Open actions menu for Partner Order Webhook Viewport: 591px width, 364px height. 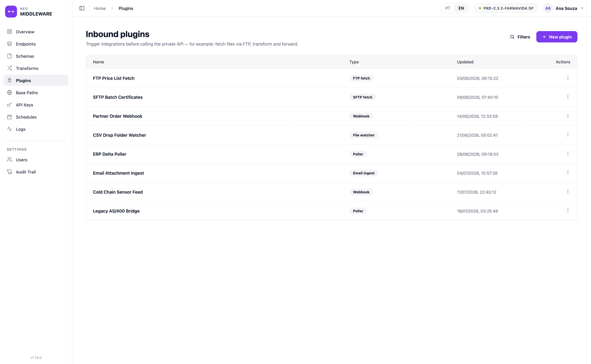[x=568, y=116]
